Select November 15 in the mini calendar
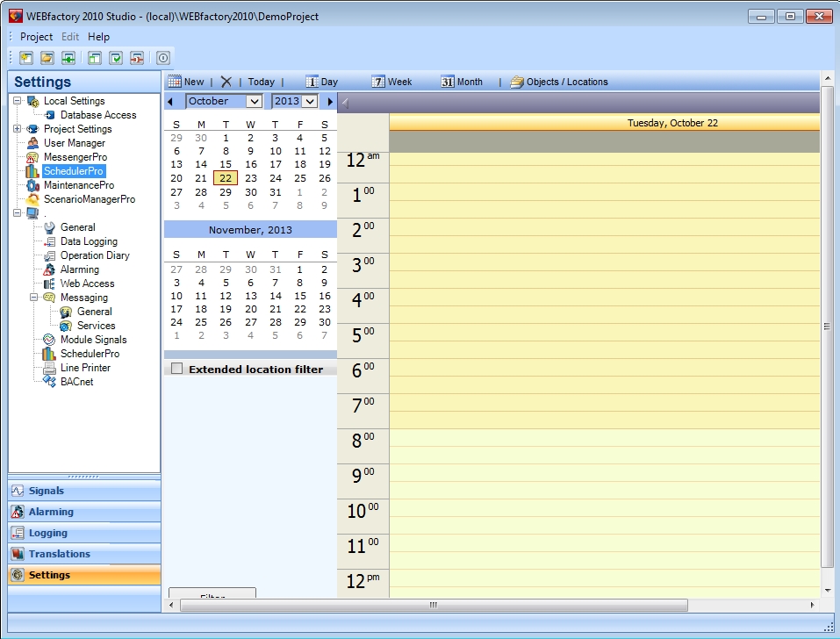 tap(300, 297)
